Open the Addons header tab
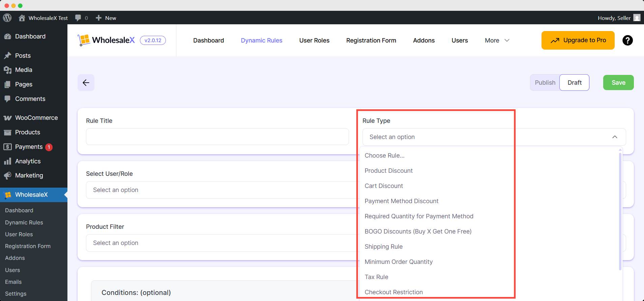644x301 pixels. 424,40
